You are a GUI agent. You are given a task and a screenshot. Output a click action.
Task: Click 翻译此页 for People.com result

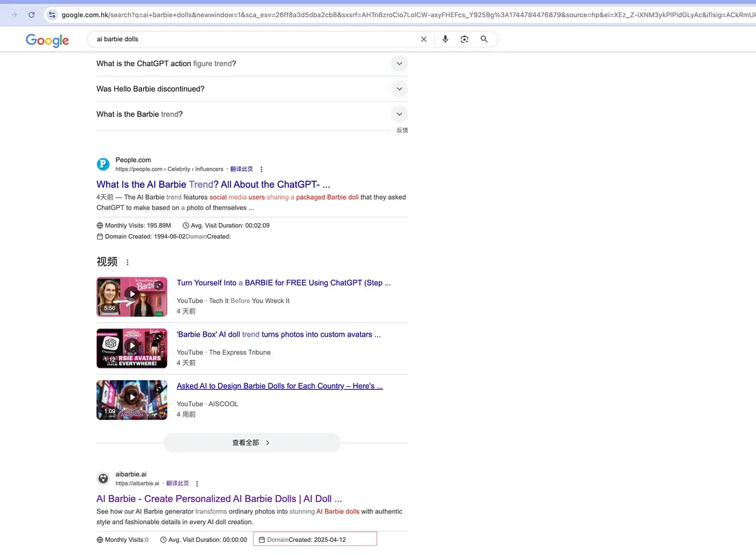tap(242, 169)
